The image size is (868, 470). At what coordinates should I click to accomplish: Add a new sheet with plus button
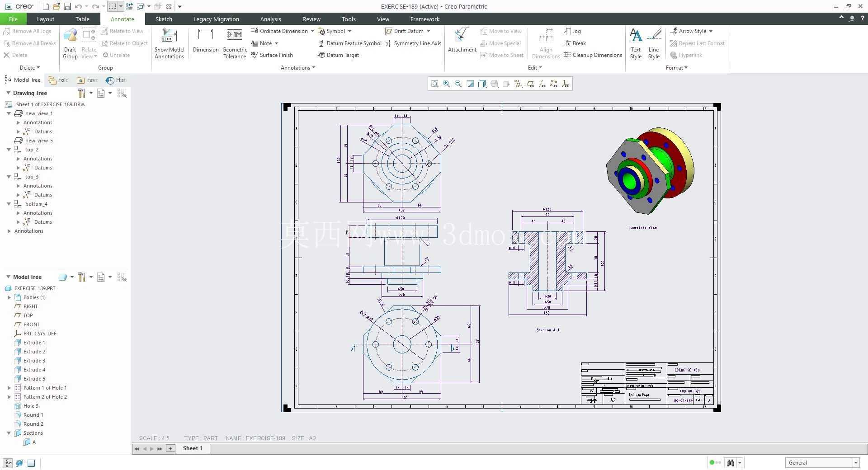point(170,448)
